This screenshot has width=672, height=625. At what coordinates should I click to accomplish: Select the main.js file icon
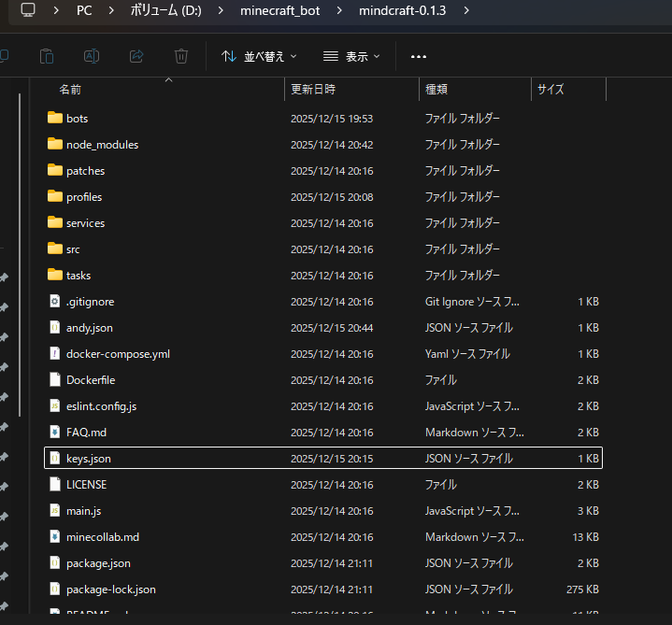[54, 511]
